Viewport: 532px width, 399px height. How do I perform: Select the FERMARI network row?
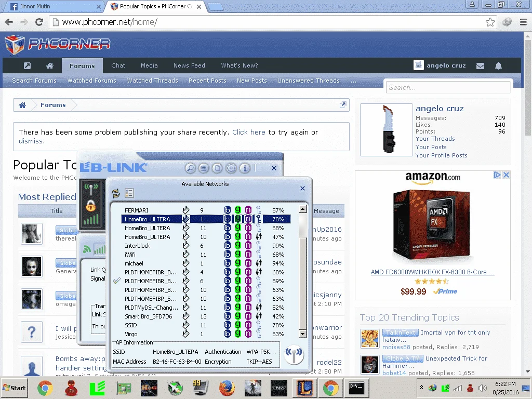click(x=206, y=210)
